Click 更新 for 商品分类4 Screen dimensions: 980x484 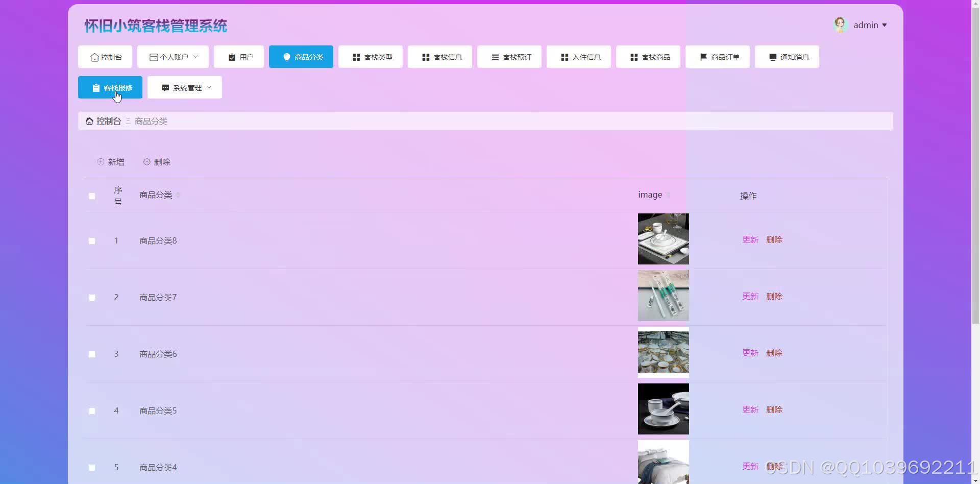point(750,466)
